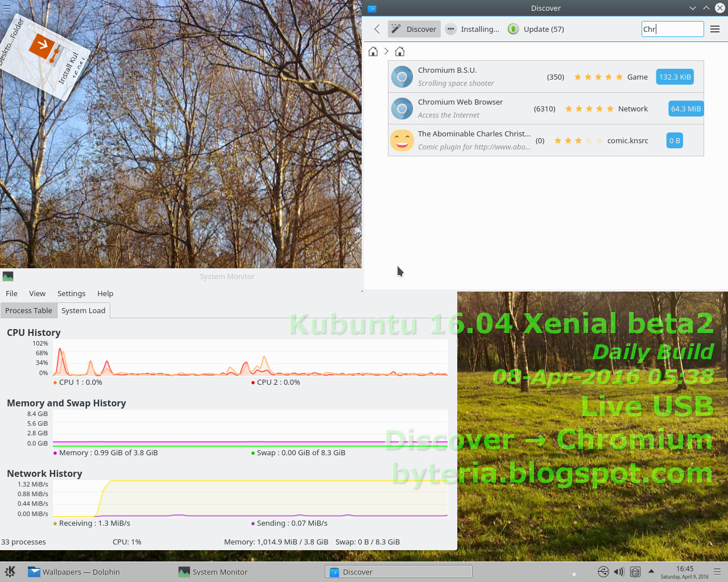Click Chromium B.S.U. star rating
The image size is (728, 582).
598,77
